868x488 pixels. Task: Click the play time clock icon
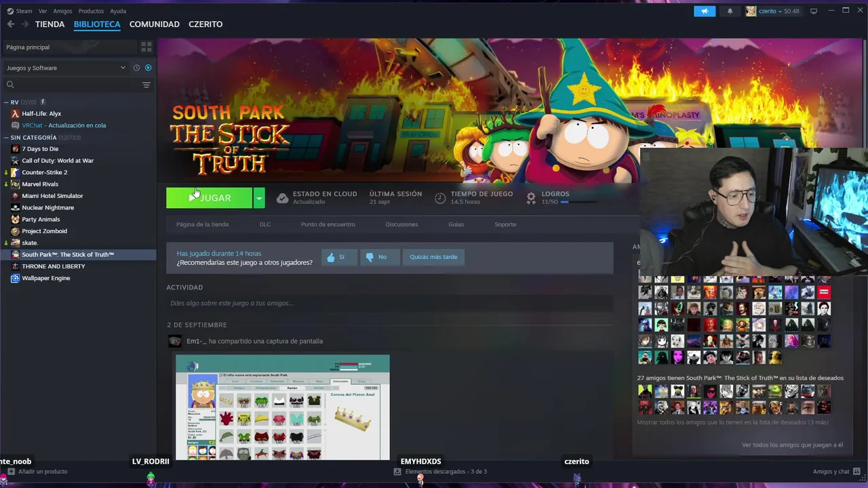pos(440,198)
